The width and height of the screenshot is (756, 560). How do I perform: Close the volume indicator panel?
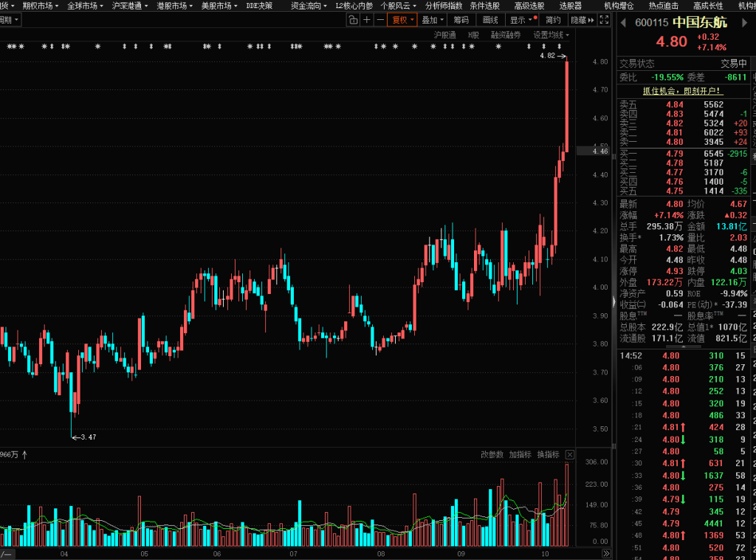[570, 454]
